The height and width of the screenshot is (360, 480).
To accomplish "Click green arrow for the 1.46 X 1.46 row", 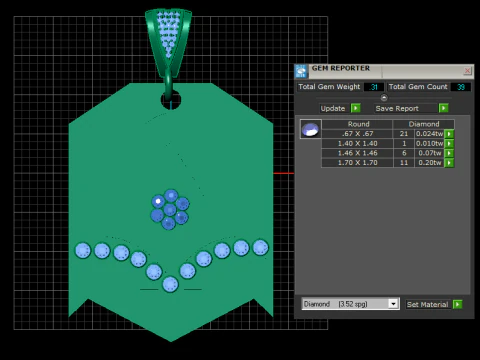I will 449,153.
